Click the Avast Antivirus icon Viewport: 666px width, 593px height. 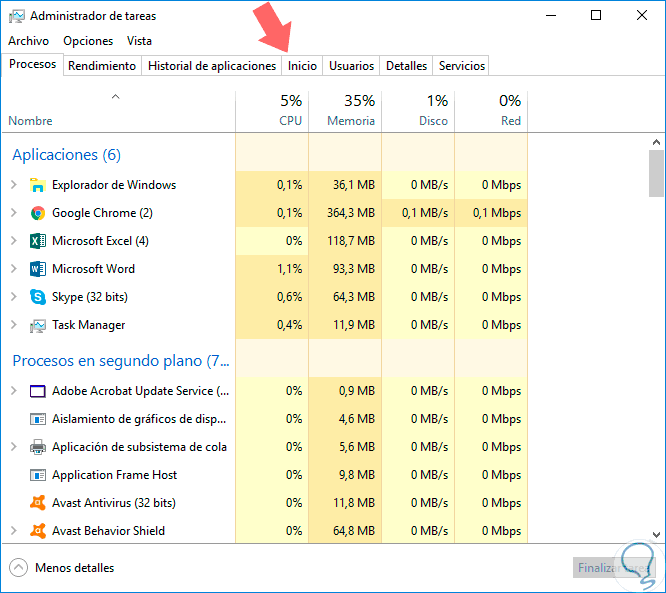coord(38,503)
